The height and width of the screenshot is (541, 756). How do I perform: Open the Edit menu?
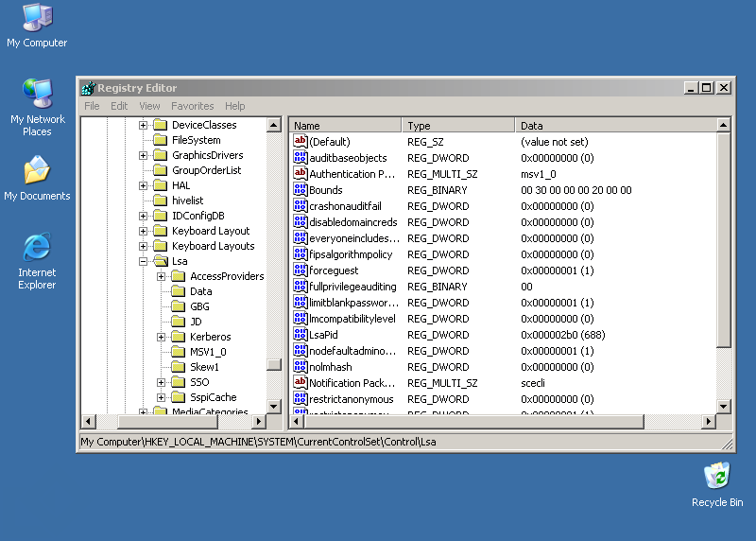click(119, 106)
